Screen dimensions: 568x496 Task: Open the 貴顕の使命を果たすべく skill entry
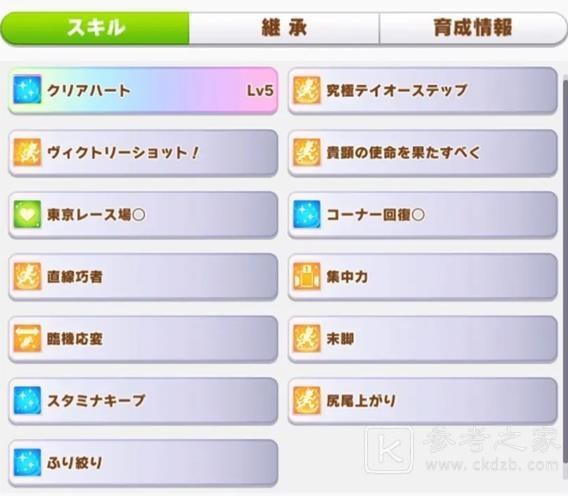coord(423,153)
